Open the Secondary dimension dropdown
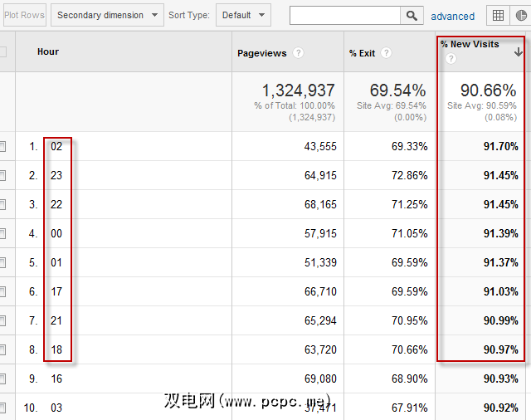Viewport: 531px width, 420px height. click(x=106, y=15)
